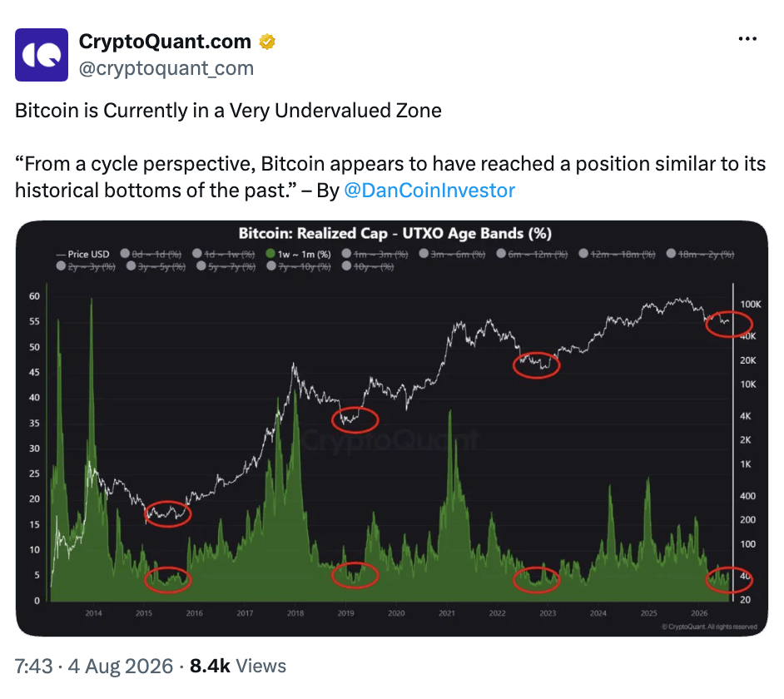Open the Bitcoin Realized Cap chart image

(392, 429)
